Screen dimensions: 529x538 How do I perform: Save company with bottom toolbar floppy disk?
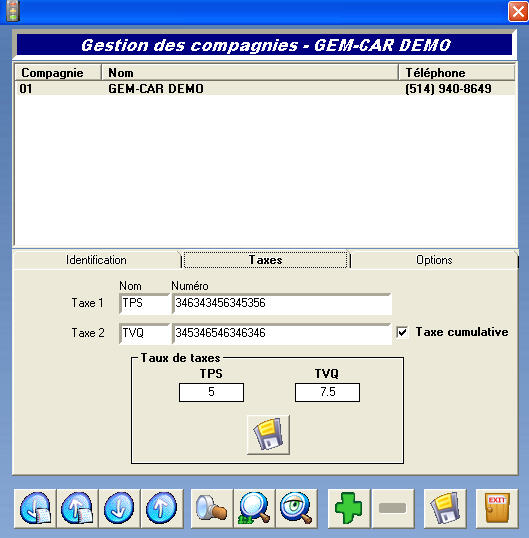pos(445,508)
